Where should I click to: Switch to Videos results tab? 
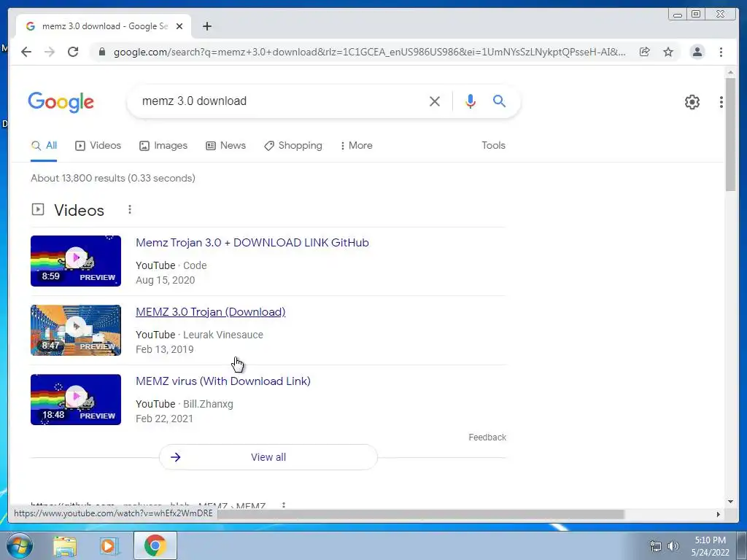point(98,146)
